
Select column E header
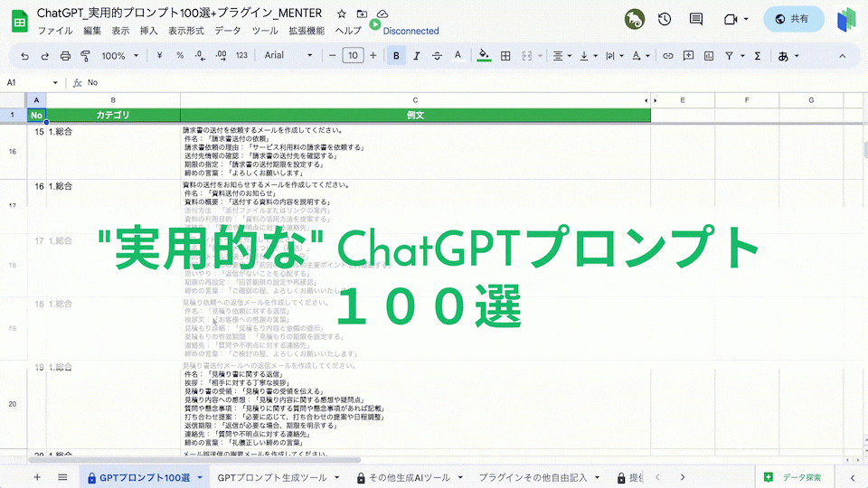(x=683, y=100)
